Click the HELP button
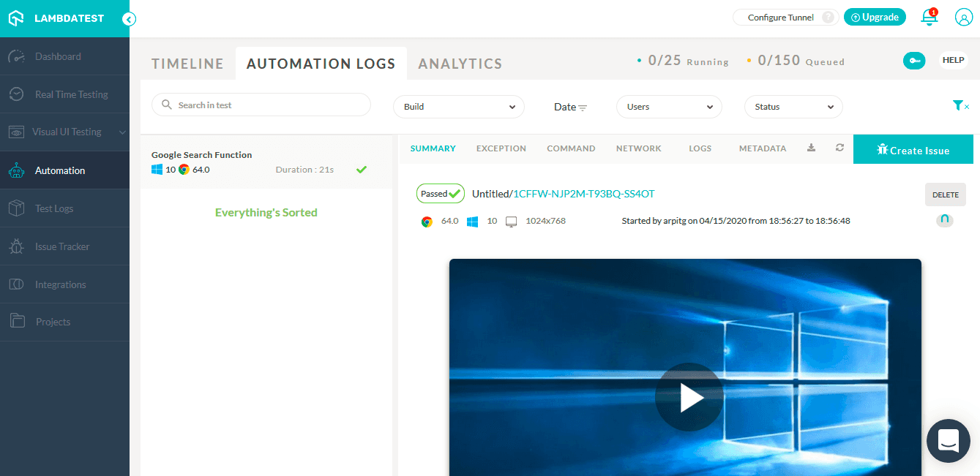This screenshot has height=476, width=980. [953, 60]
